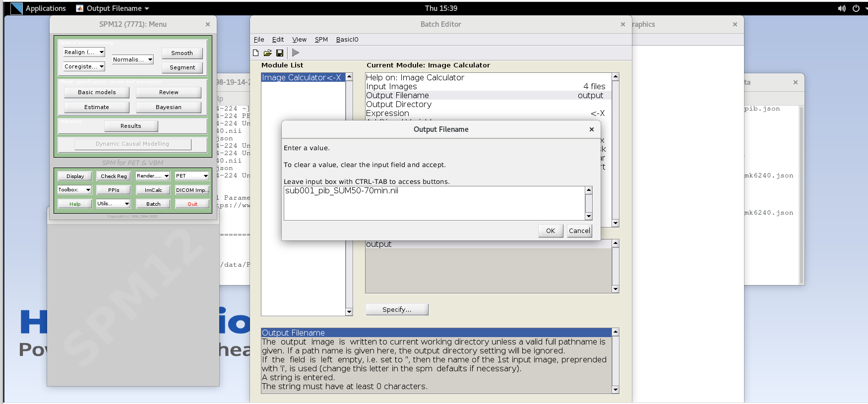
Task: Confirm the filename with OK button
Action: click(551, 231)
